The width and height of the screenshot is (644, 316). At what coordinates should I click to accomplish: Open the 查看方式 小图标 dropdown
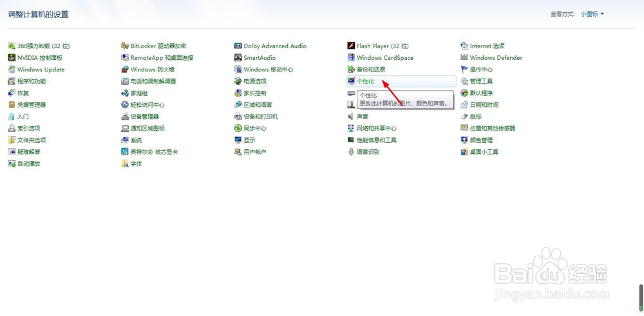pos(592,14)
